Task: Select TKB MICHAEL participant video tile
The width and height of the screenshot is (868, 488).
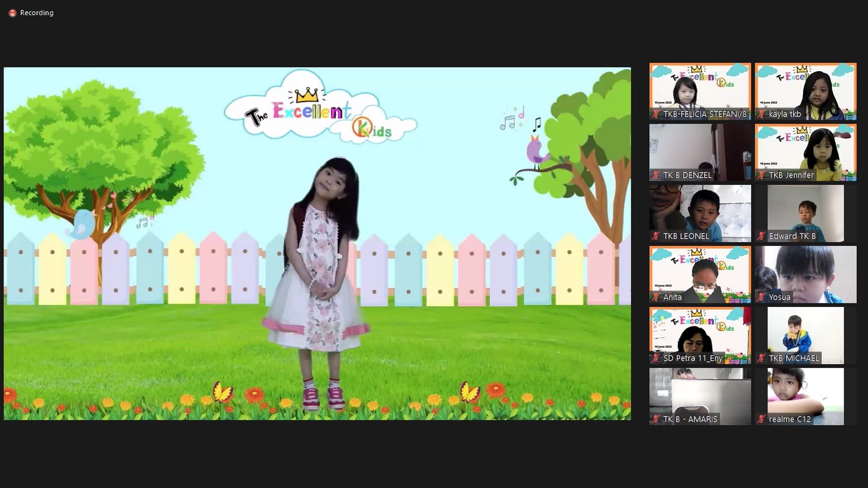Action: (806, 336)
